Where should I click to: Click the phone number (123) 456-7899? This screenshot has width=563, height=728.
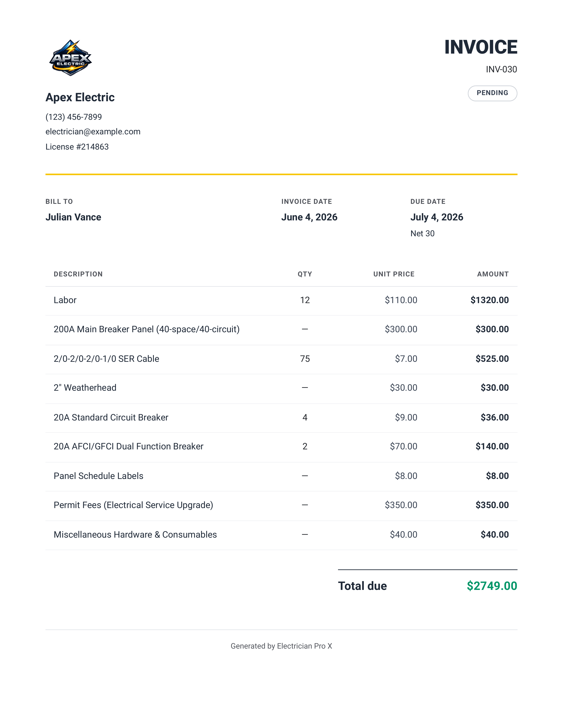point(74,117)
